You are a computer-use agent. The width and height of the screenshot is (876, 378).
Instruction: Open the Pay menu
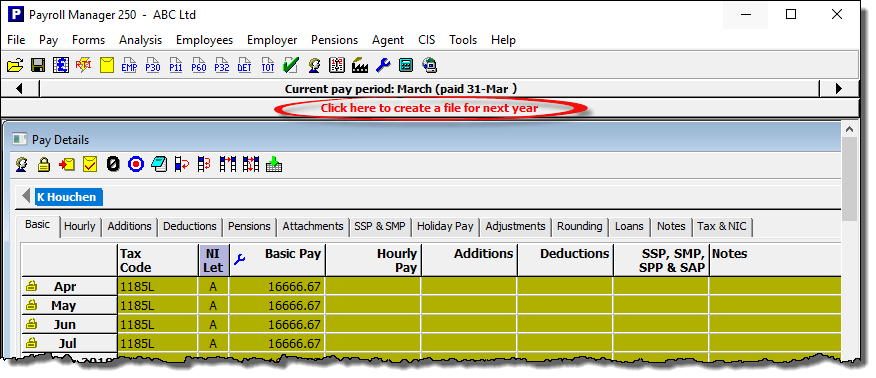click(x=49, y=40)
